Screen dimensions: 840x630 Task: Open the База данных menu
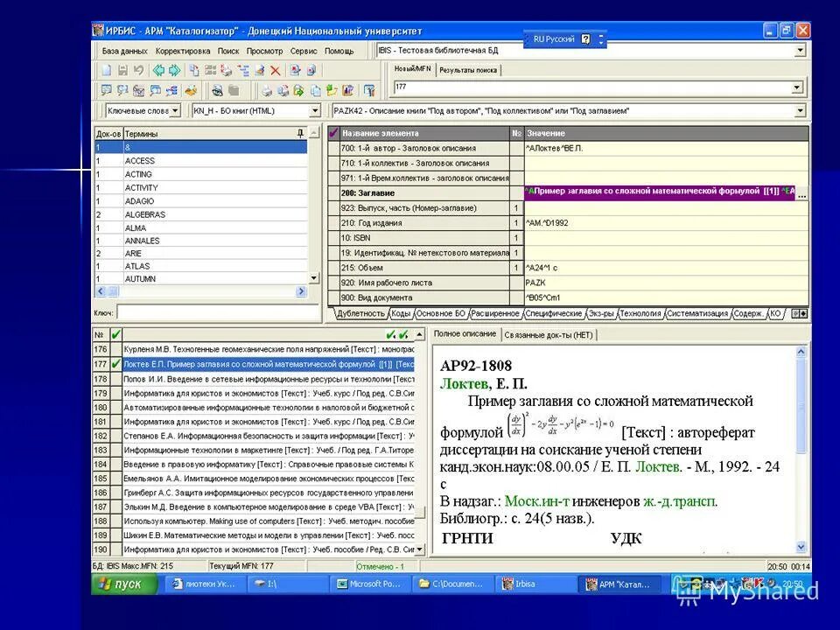tap(124, 51)
